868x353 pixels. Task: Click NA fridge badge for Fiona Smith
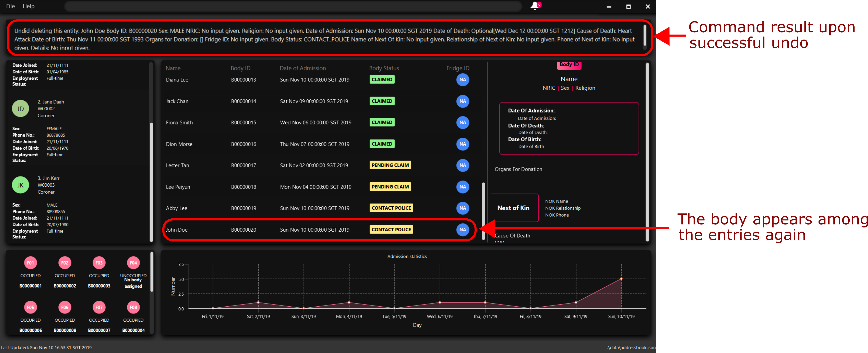(x=463, y=123)
